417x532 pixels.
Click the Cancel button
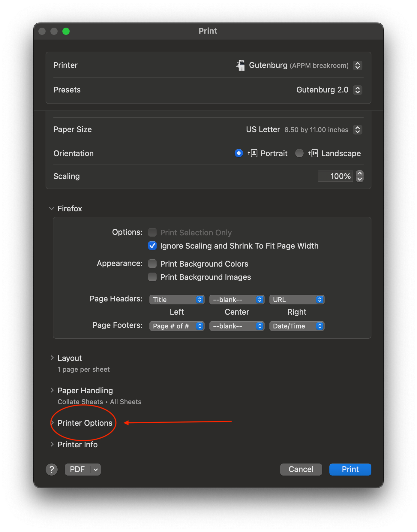coord(301,469)
